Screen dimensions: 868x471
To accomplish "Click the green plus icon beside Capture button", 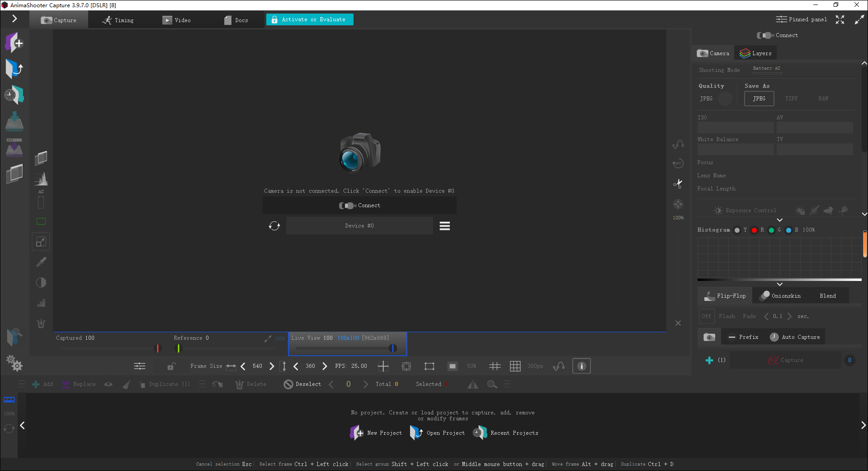I will pyautogui.click(x=709, y=360).
